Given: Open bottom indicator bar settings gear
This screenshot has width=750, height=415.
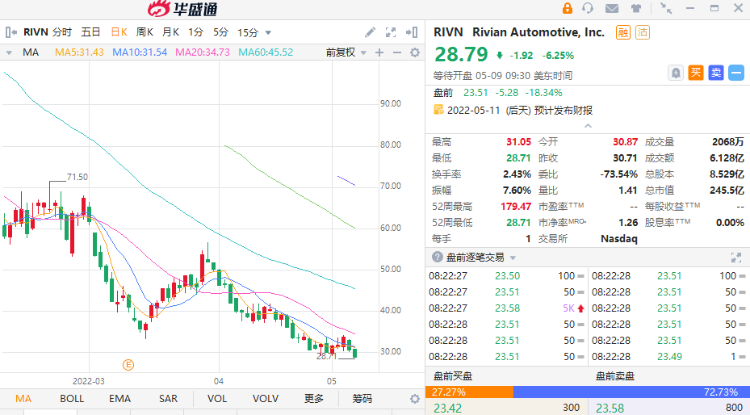Looking at the screenshot, I should 415,399.
